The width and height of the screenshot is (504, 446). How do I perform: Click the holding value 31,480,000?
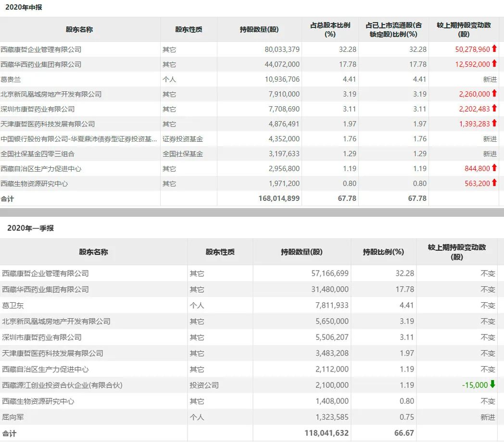(330, 289)
